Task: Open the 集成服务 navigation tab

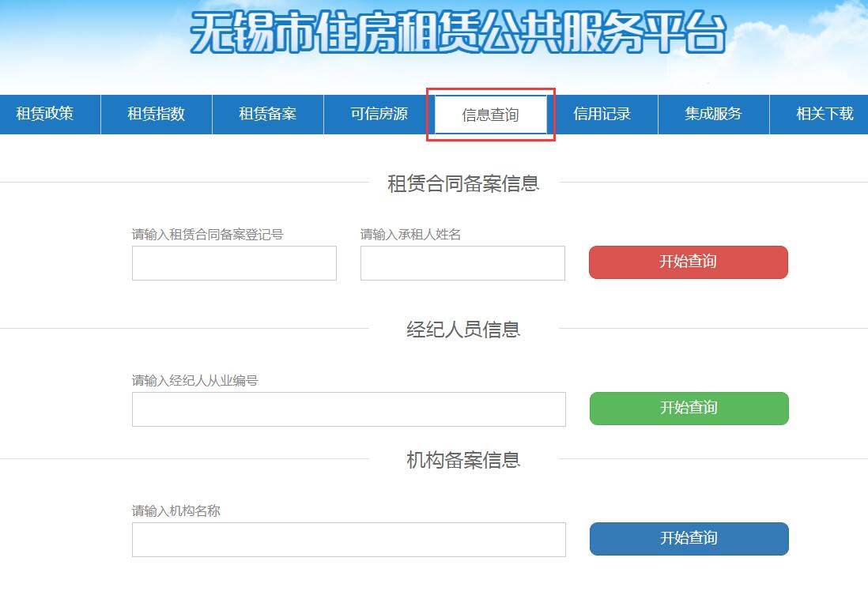Action: click(713, 114)
